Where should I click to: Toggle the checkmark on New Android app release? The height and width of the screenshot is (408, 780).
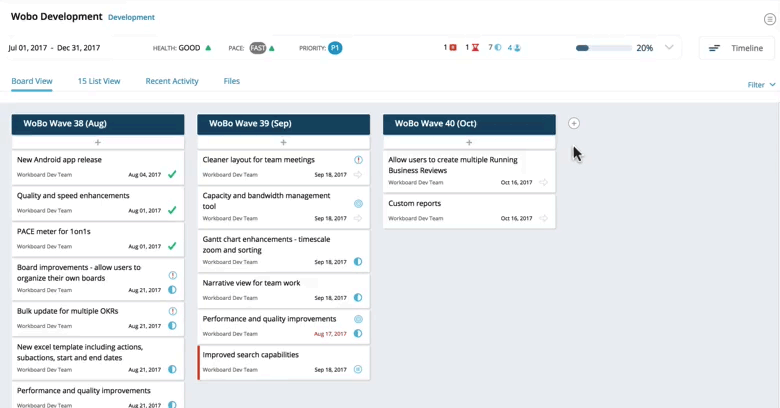tap(172, 175)
